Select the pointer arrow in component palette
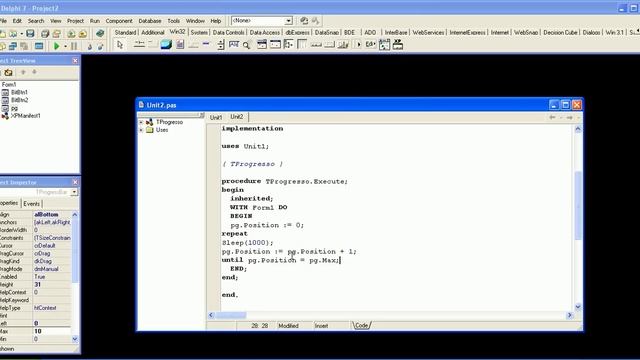This screenshot has width=640, height=360. coord(120,44)
